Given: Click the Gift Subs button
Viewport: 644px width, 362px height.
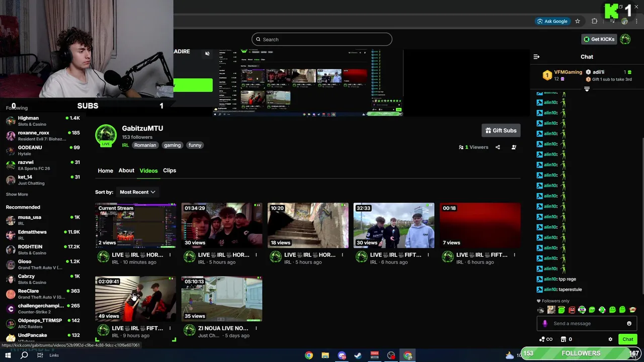Looking at the screenshot, I should tap(501, 131).
